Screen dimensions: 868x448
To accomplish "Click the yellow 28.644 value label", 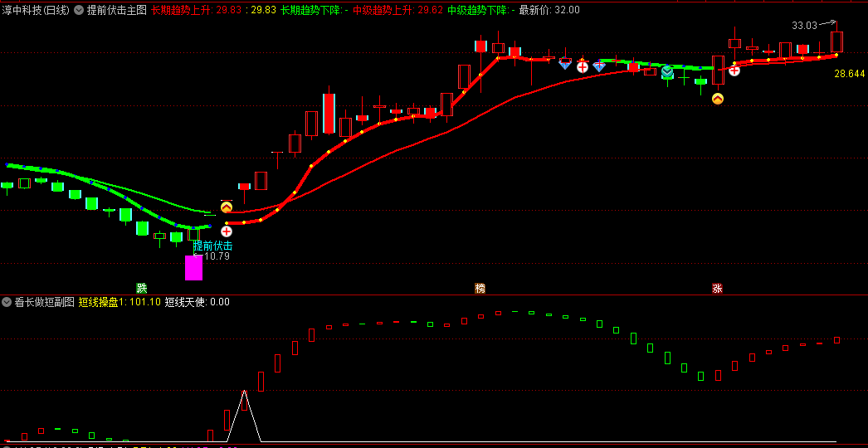I will (x=849, y=74).
